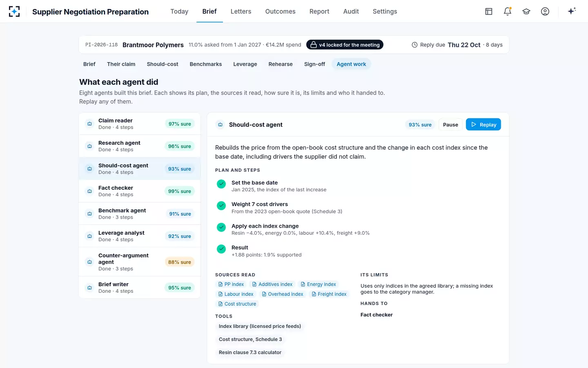Click the app logo icon
This screenshot has width=588, height=368.
tap(14, 11)
